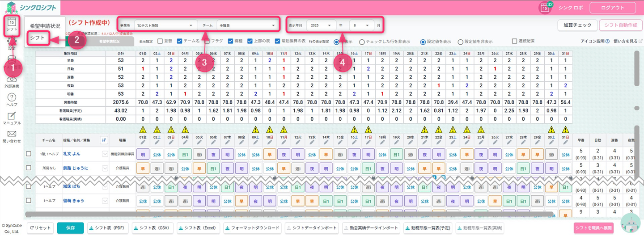644x236 pixels.
Task: Open the シフト calendar icon in sidebar
Action: (12, 22)
